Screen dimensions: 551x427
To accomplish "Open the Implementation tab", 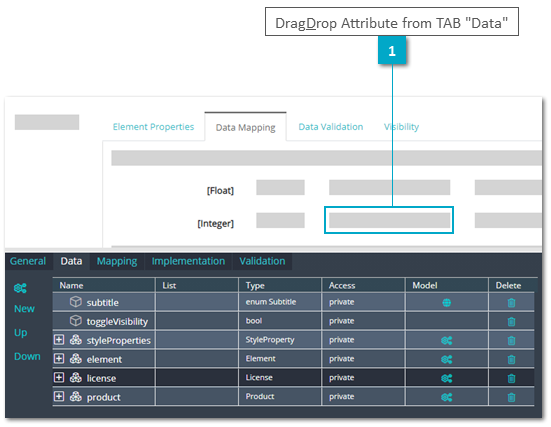I will point(188,261).
